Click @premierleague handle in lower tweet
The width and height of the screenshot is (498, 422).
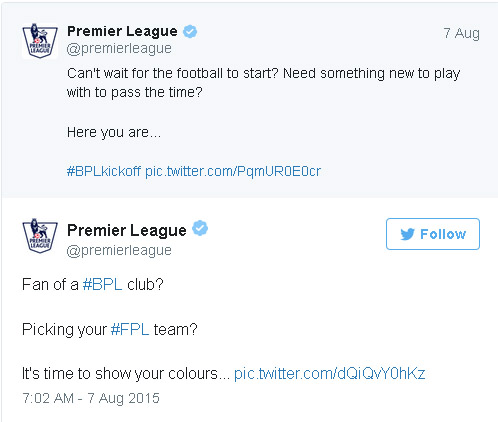[119, 250]
